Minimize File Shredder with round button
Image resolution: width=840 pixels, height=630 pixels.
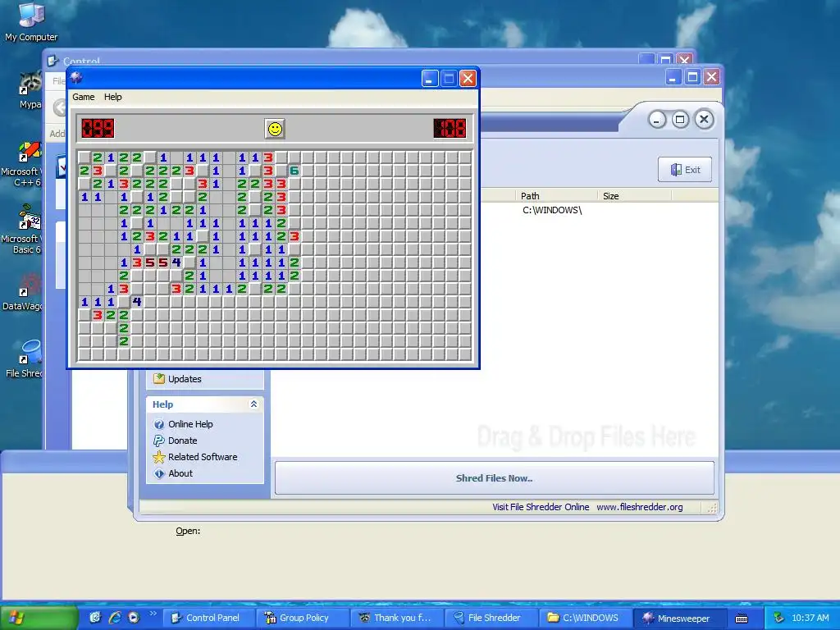pyautogui.click(x=657, y=120)
